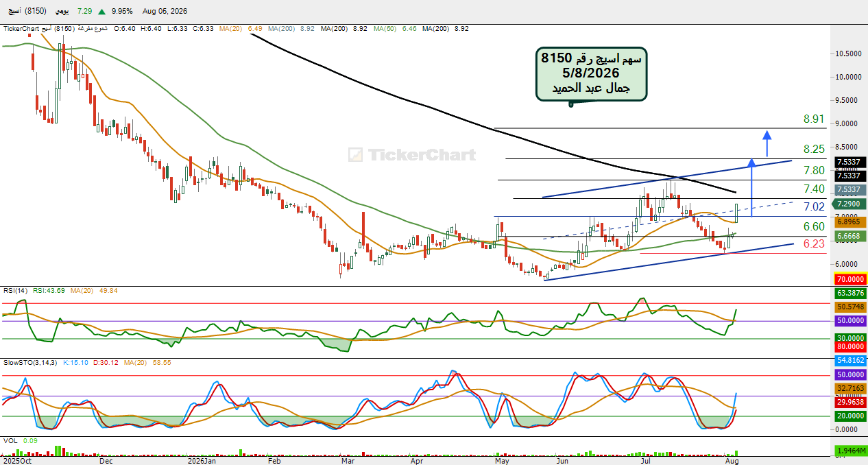
Task: Click the SlowSTO(3,14,3) indicator title
Action: pos(29,361)
